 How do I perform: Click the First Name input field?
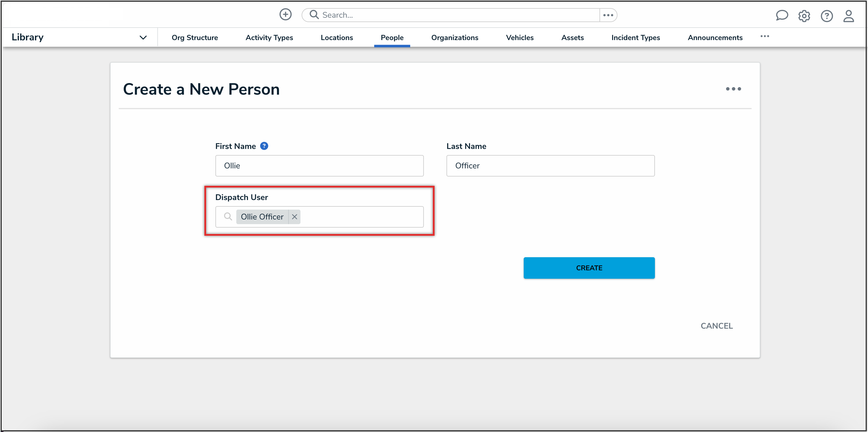(319, 166)
